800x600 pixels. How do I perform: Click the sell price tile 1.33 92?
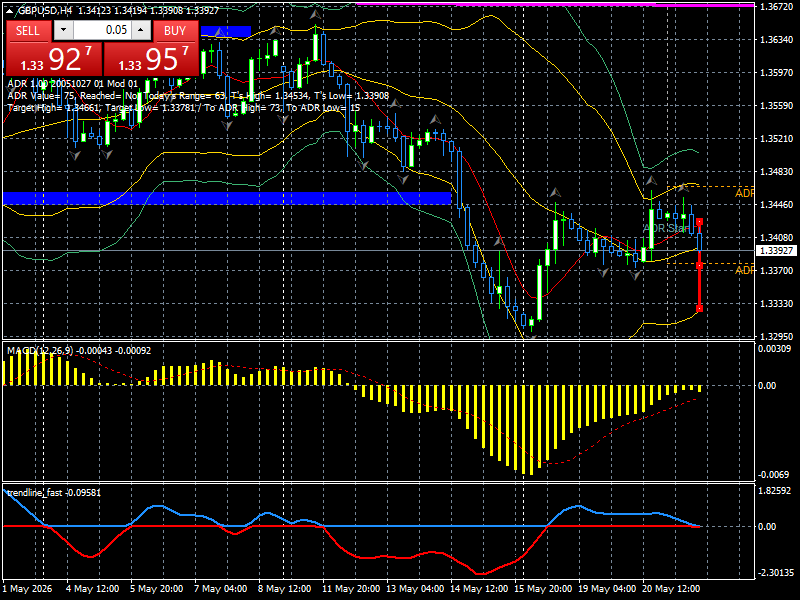(54, 59)
